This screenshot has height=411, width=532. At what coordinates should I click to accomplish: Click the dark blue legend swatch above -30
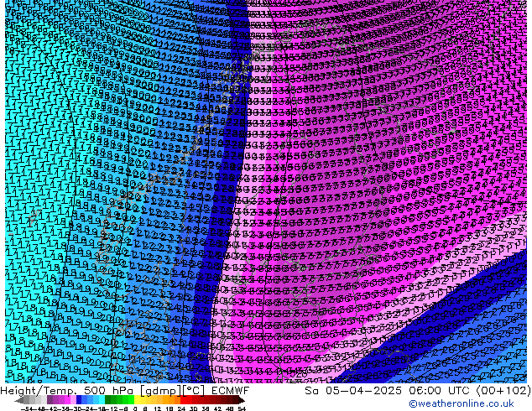79,399
